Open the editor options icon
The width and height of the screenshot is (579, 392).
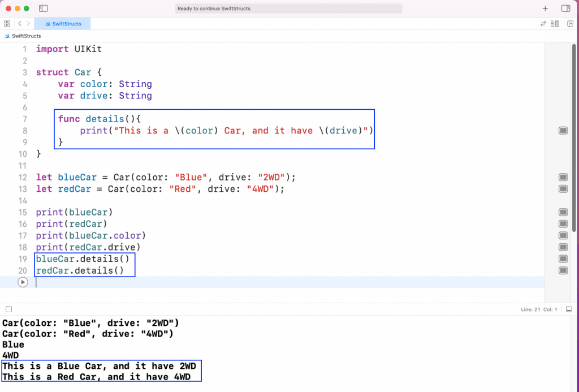tap(555, 23)
